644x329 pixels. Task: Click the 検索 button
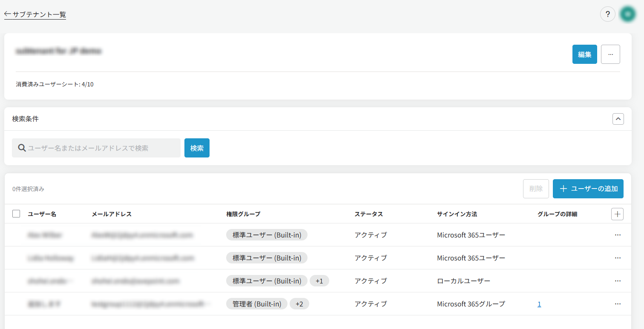(x=197, y=148)
